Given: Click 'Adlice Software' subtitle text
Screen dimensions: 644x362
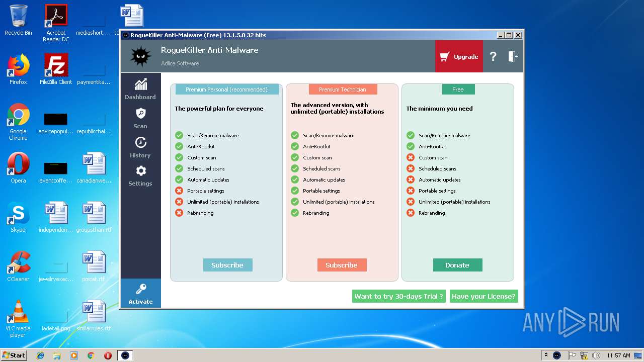Looking at the screenshot, I should click(x=180, y=63).
